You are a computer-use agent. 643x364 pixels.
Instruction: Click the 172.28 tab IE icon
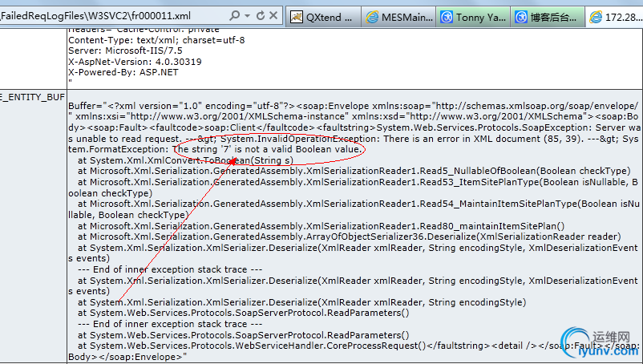(596, 17)
